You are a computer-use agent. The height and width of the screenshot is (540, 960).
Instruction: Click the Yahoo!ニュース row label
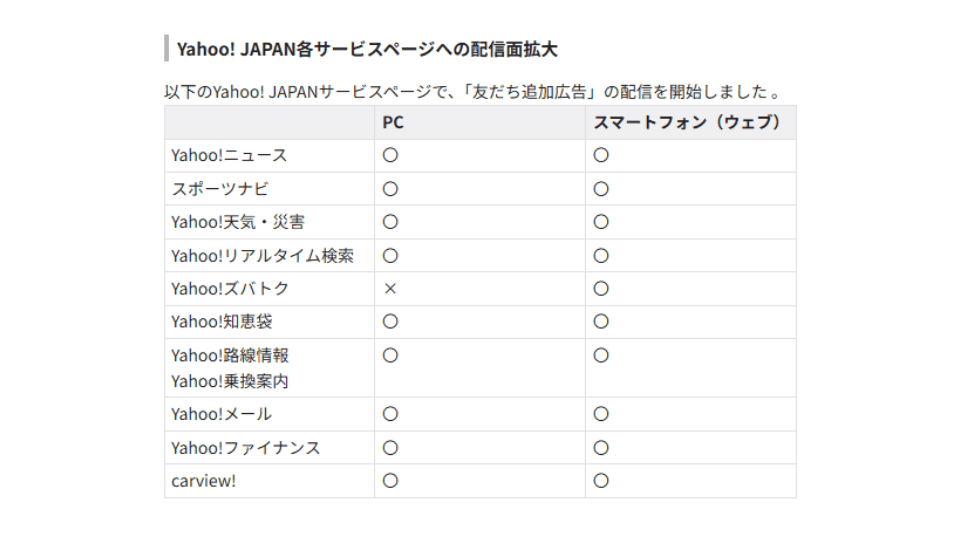[x=229, y=156]
